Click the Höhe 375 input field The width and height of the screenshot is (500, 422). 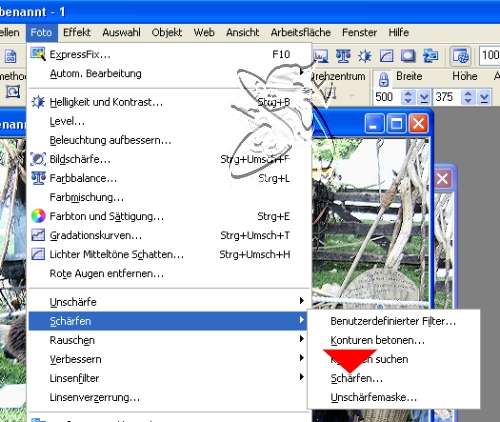[446, 97]
